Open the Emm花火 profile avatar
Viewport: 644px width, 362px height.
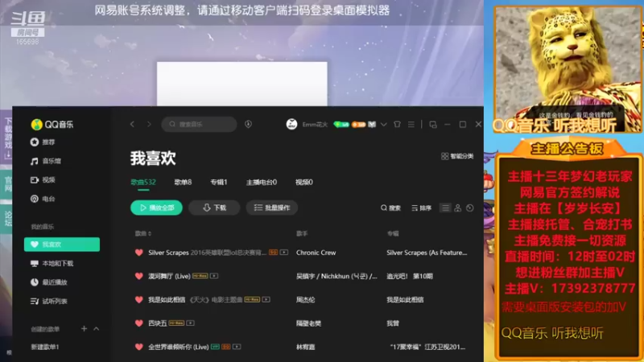click(291, 124)
